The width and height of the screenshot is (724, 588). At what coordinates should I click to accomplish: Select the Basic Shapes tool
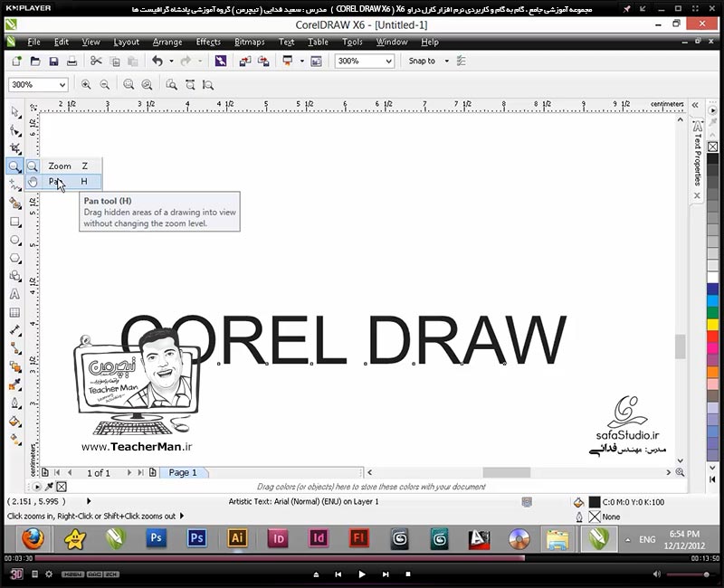coord(15,276)
